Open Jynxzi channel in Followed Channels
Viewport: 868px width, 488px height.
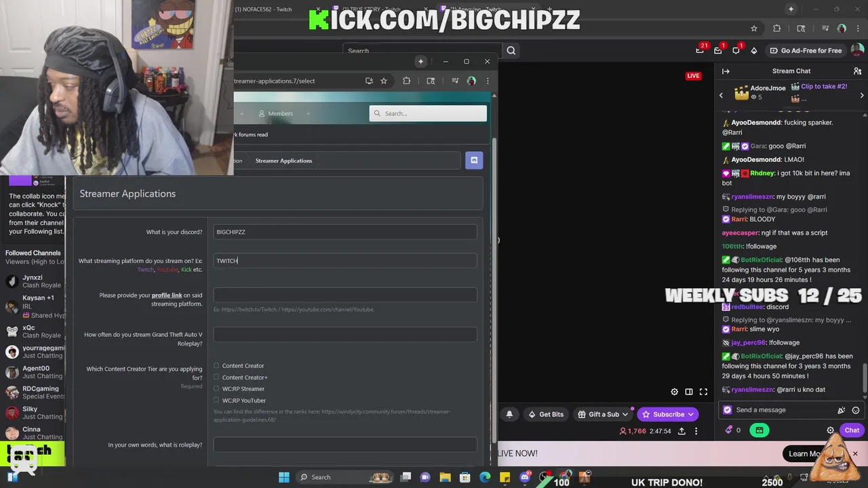tap(33, 281)
